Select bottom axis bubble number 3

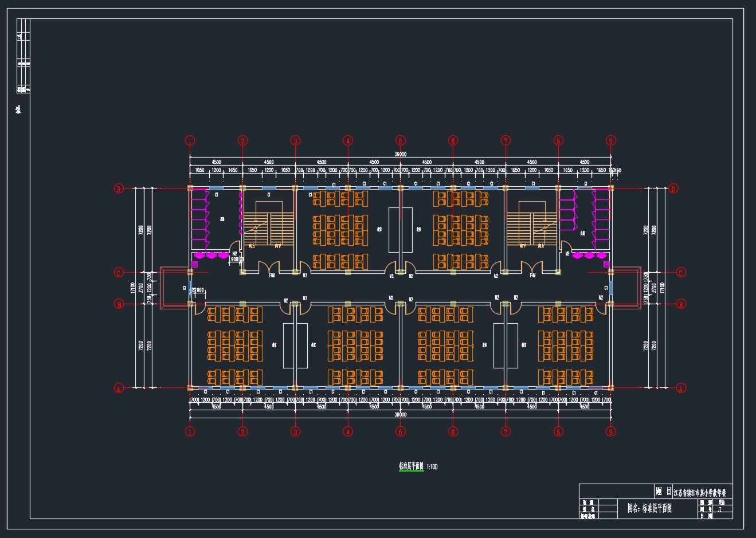point(295,431)
